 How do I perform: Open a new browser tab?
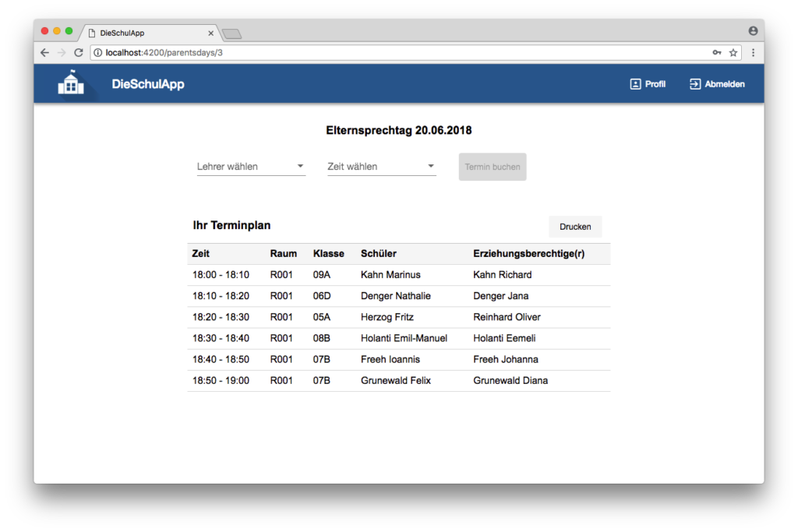[232, 34]
